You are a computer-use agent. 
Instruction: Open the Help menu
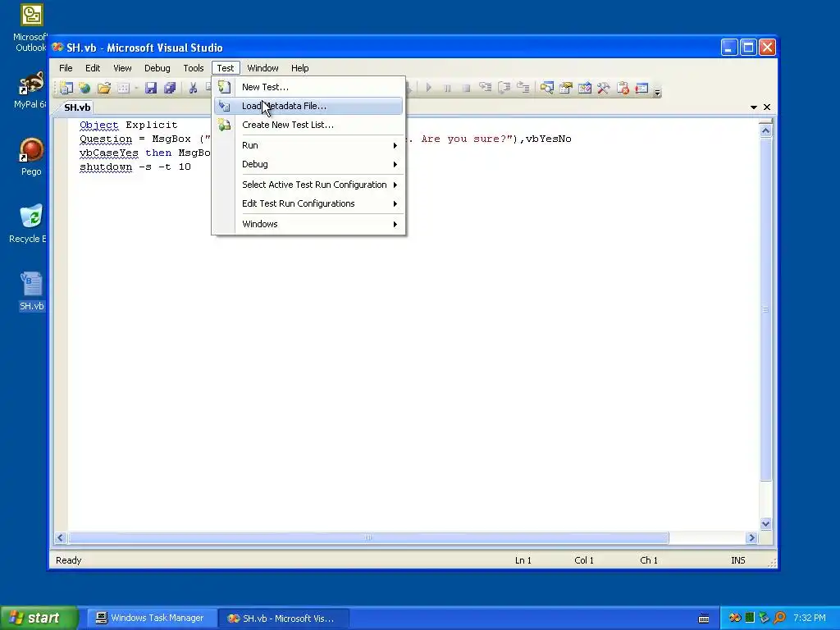[300, 68]
